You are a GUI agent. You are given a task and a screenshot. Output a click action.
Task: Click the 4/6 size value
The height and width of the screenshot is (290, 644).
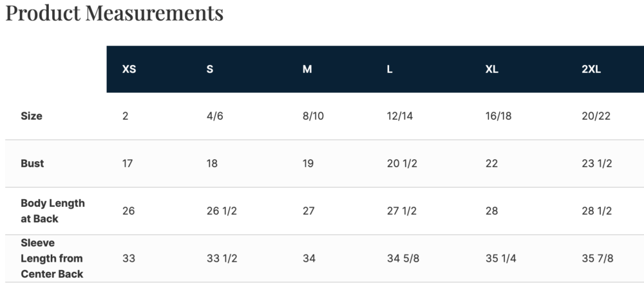coord(214,116)
